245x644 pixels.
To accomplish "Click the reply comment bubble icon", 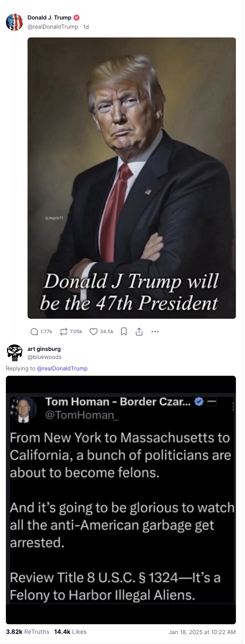I will coord(34,332).
